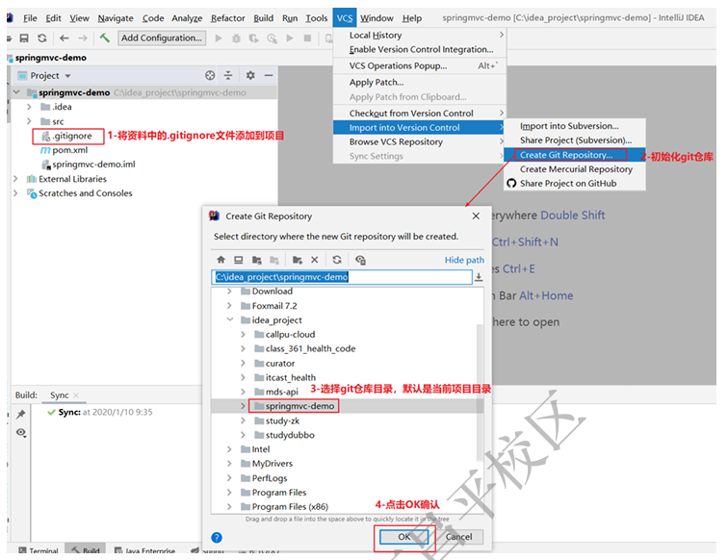Collapse idea_project folder in dialog tree
The image size is (728, 560).
click(230, 319)
